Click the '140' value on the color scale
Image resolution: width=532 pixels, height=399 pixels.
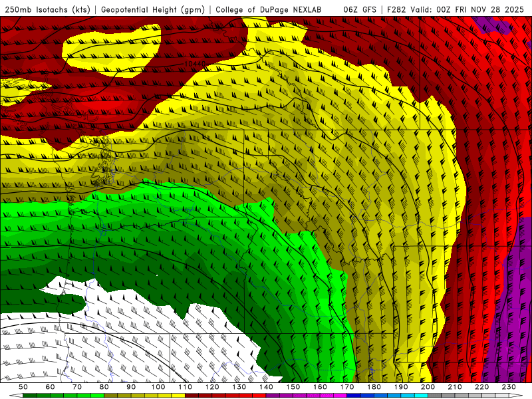266,387
